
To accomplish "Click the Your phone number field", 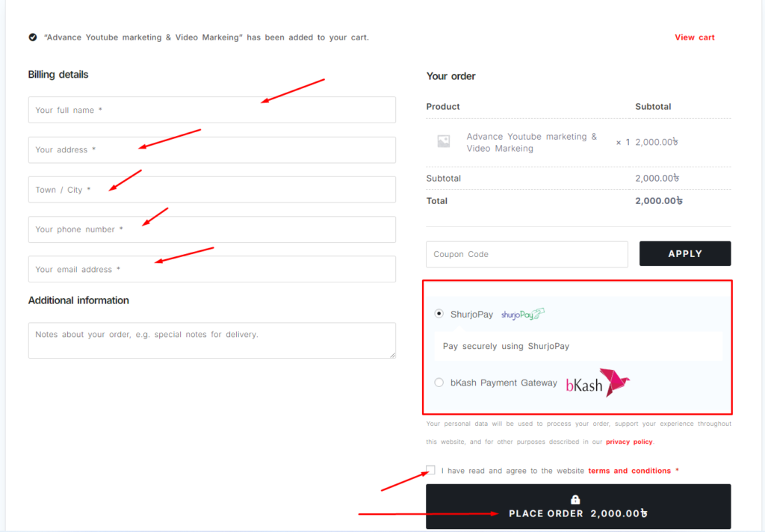I will click(211, 229).
